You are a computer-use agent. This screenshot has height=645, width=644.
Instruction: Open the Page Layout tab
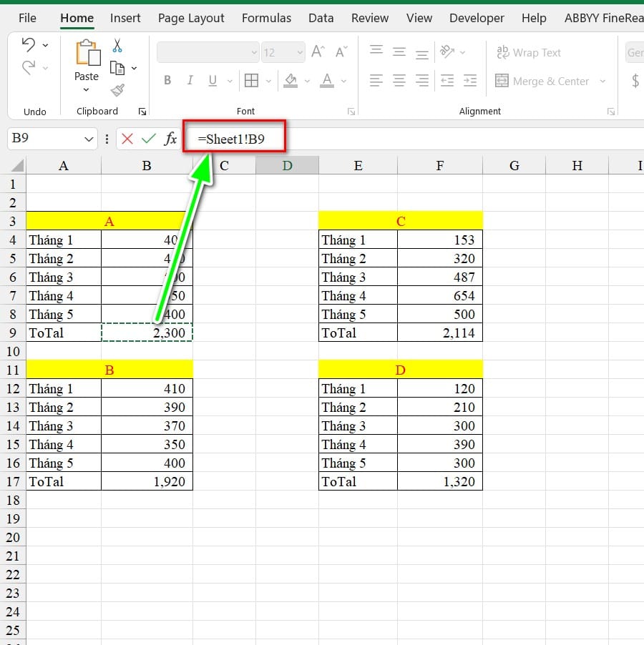[x=191, y=18]
